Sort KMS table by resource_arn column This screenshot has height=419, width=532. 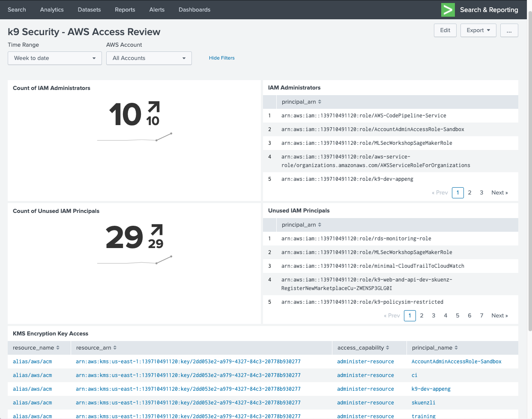pos(96,348)
